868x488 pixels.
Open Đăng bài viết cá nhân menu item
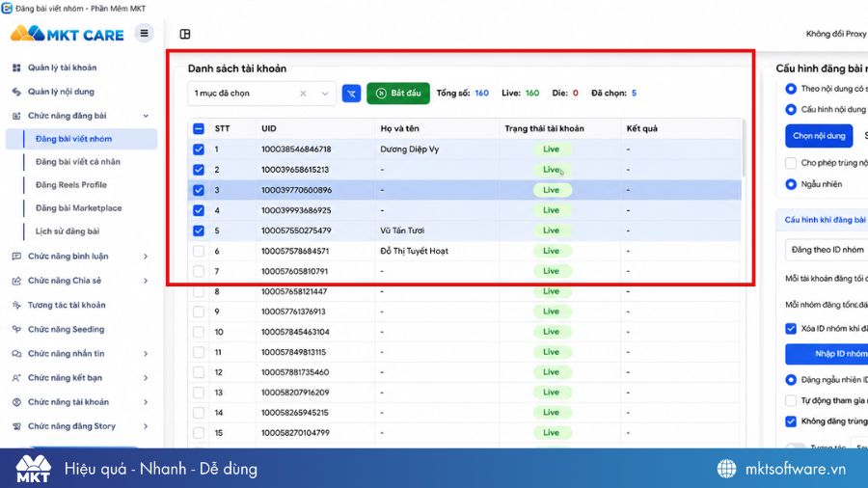(x=78, y=162)
